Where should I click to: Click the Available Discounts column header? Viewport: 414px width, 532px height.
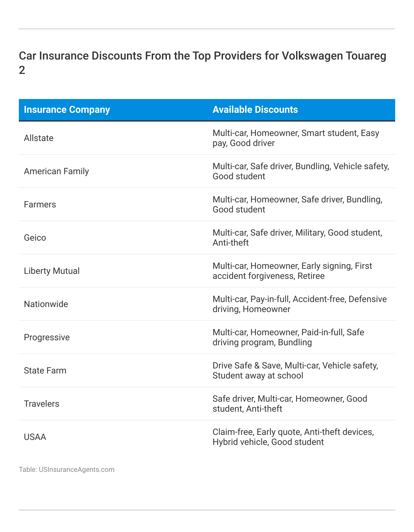[x=255, y=110]
